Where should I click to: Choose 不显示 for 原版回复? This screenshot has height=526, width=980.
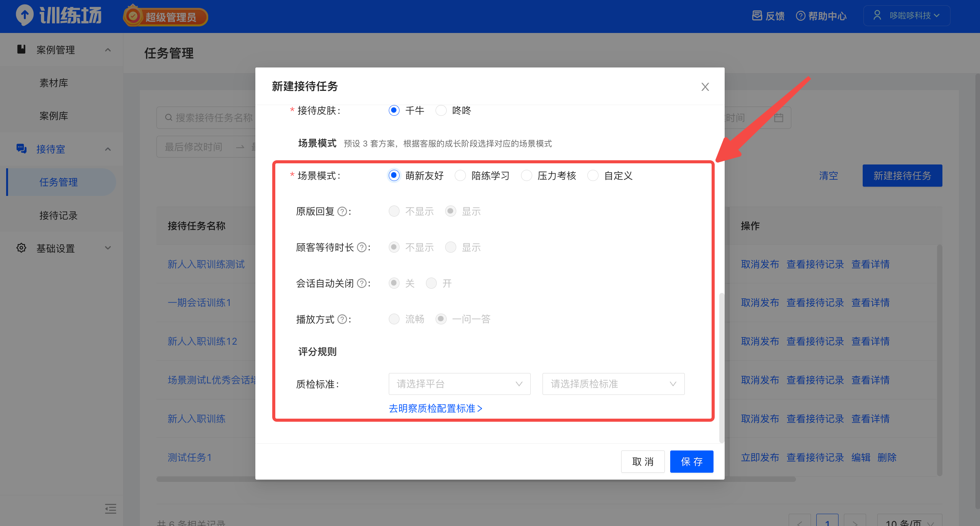394,211
